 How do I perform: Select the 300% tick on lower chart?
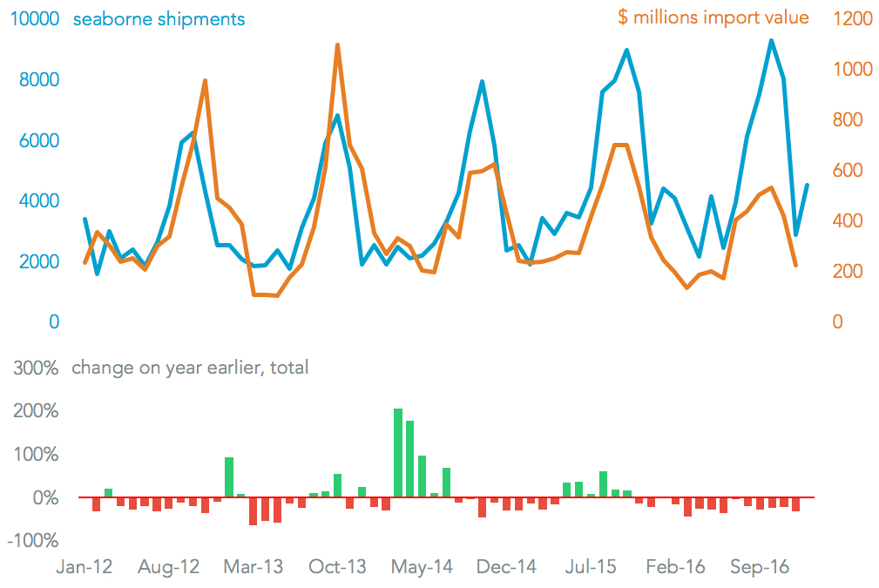(x=37, y=368)
